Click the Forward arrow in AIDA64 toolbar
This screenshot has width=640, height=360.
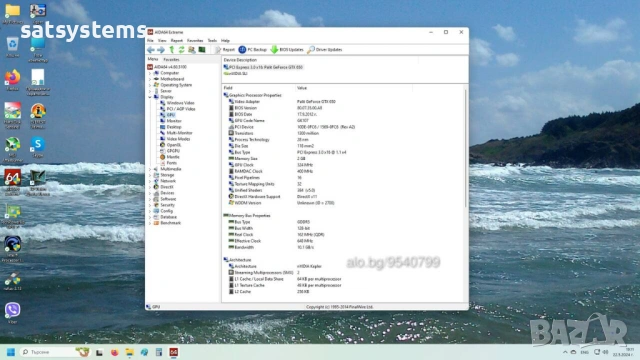pos(161,50)
